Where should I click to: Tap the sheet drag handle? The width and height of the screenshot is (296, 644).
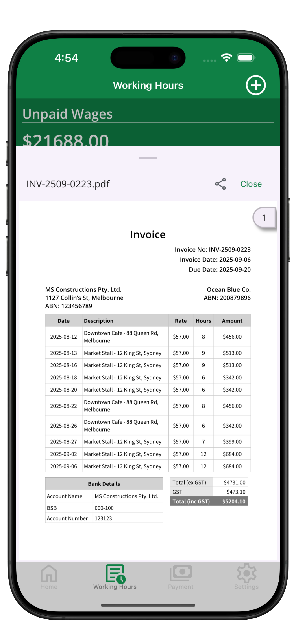tap(148, 158)
